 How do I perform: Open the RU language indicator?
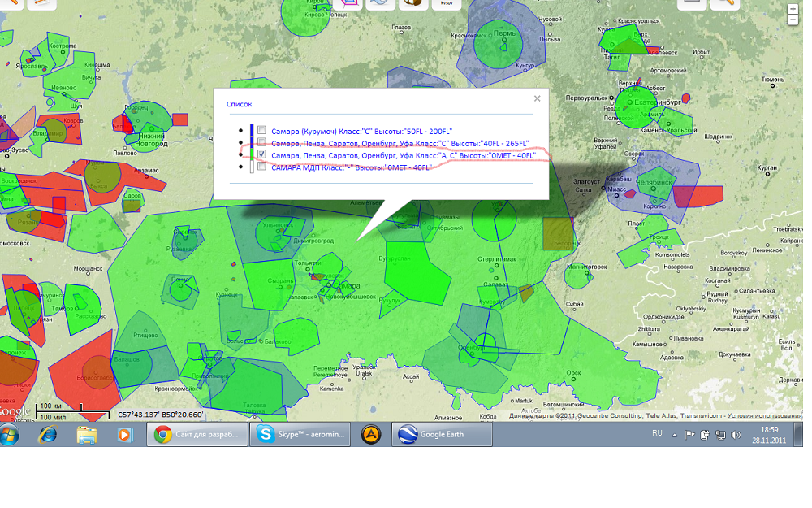coord(657,434)
